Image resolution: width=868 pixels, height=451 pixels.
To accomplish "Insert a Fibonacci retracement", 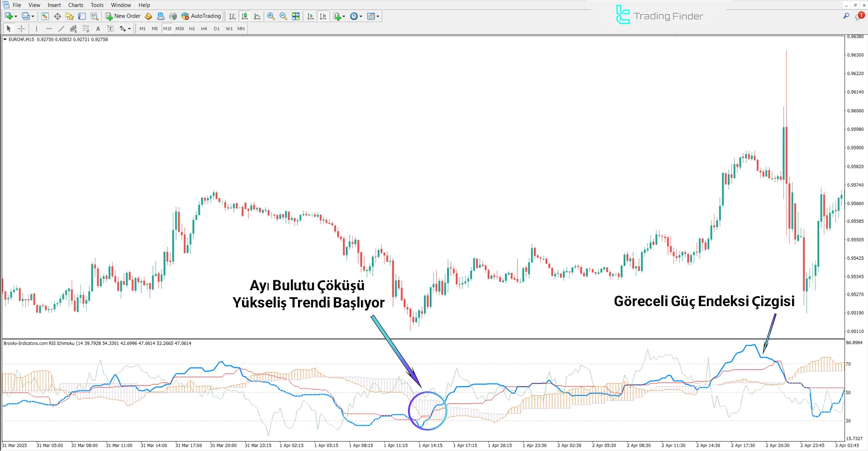I will (85, 29).
